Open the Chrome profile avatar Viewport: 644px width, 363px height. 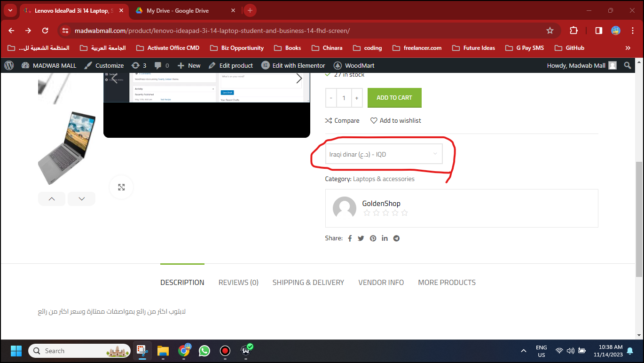616,31
